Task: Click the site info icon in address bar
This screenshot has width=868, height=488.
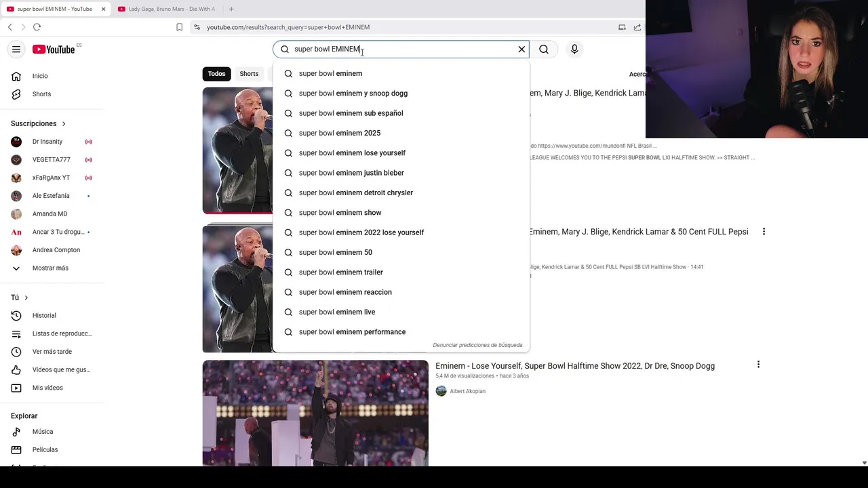Action: (x=197, y=27)
